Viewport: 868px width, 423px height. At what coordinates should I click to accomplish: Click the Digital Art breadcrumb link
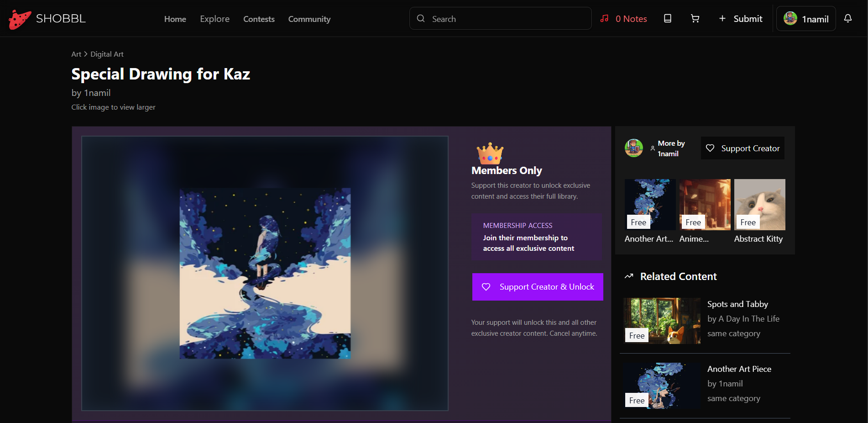[107, 54]
